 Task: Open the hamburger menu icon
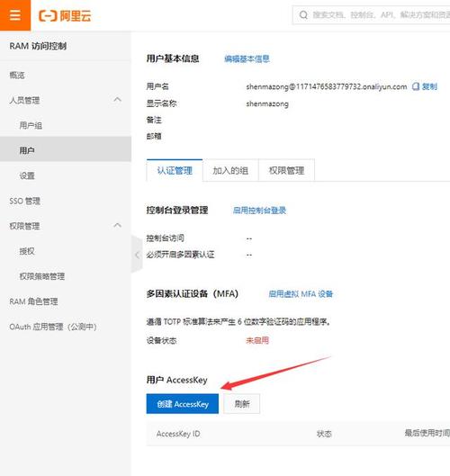15,15
